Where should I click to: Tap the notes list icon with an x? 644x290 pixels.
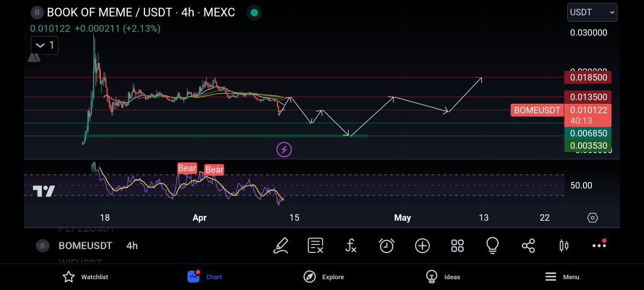pos(315,245)
